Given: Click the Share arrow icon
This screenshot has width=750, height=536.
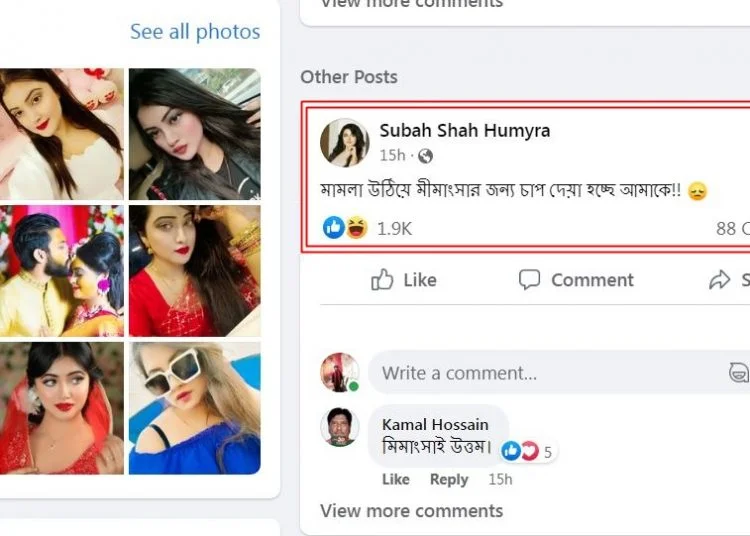Looking at the screenshot, I should pyautogui.click(x=719, y=280).
